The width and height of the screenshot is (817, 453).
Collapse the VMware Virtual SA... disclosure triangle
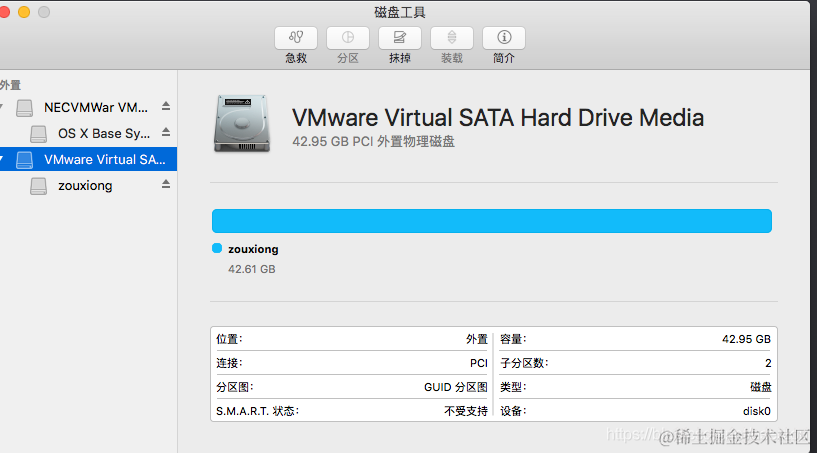[x=2, y=160]
